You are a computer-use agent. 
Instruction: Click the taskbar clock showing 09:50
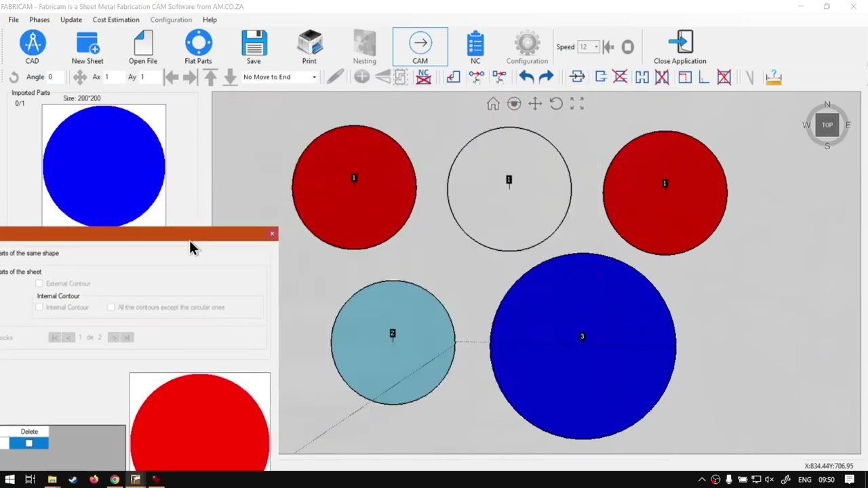tap(827, 480)
